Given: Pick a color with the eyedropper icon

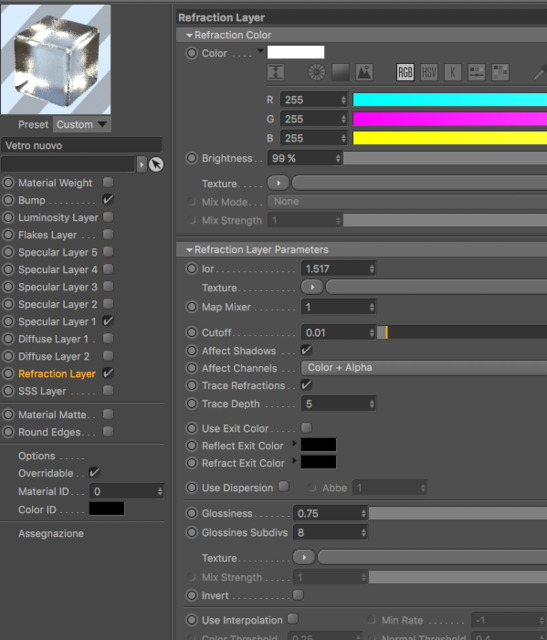Looking at the screenshot, I should pos(540,73).
